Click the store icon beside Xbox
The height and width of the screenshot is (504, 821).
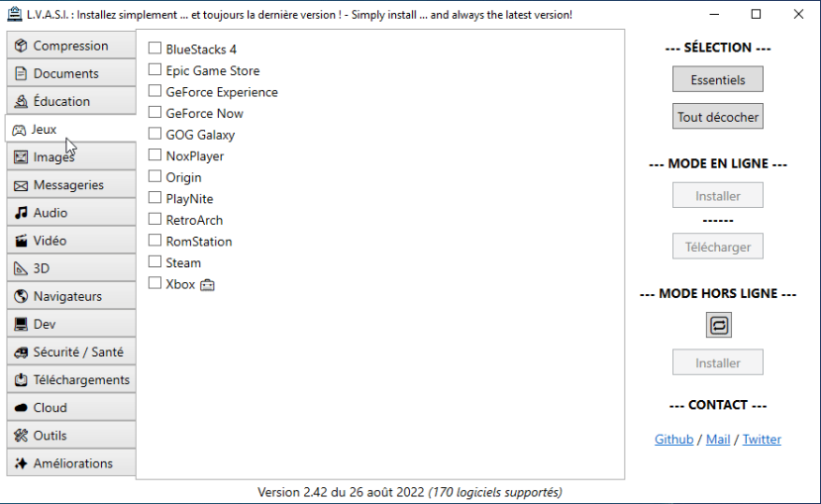207,285
